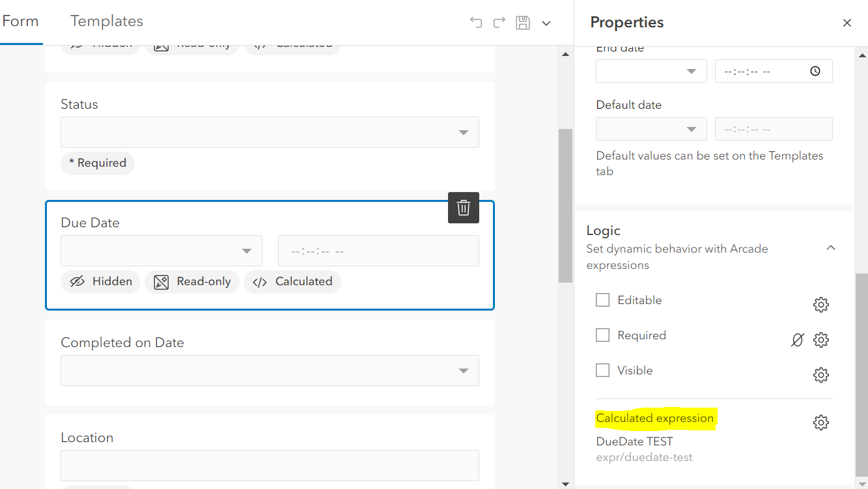Delete the Due Date field using trash icon
868x489 pixels.
[463, 208]
